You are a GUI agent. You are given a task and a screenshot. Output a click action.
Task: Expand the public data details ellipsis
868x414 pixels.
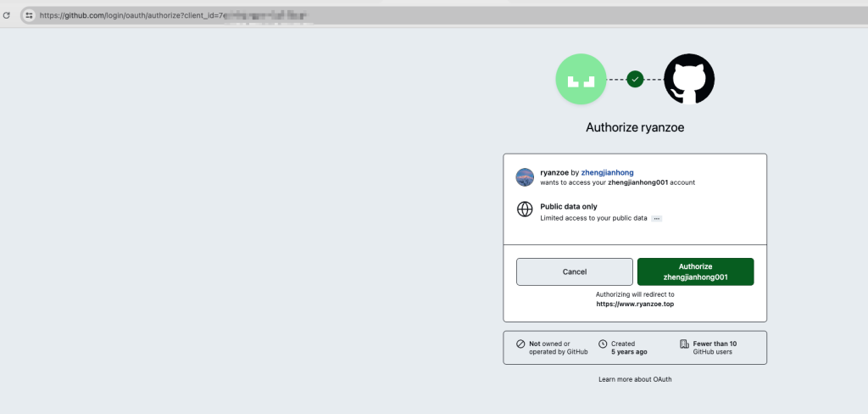click(x=657, y=218)
